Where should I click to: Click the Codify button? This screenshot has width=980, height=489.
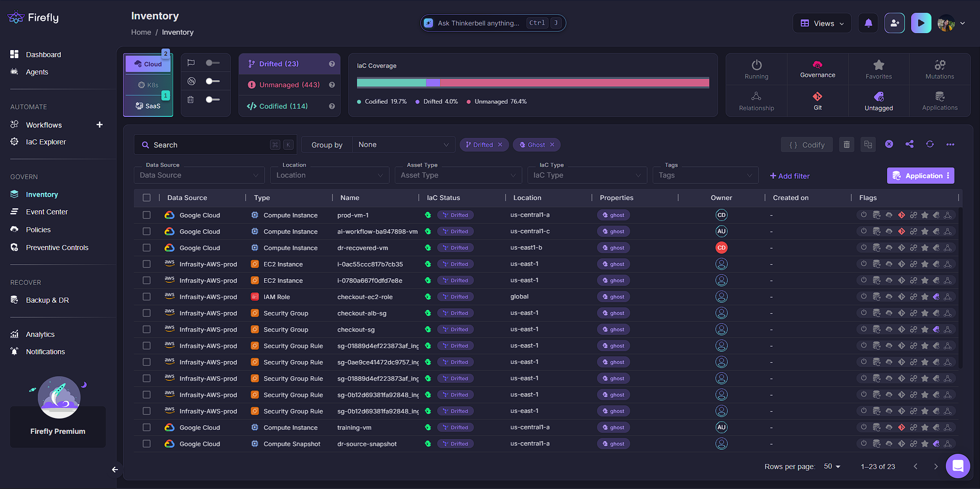tap(807, 145)
